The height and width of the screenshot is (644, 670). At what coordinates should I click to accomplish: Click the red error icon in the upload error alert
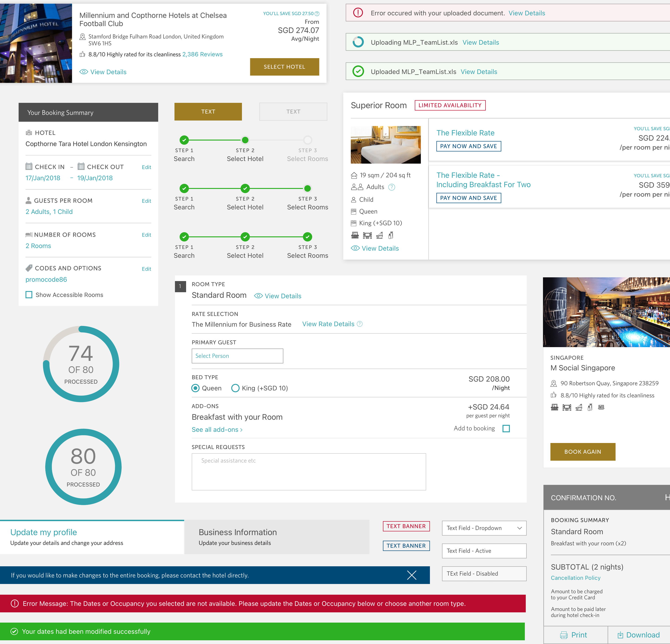click(358, 13)
